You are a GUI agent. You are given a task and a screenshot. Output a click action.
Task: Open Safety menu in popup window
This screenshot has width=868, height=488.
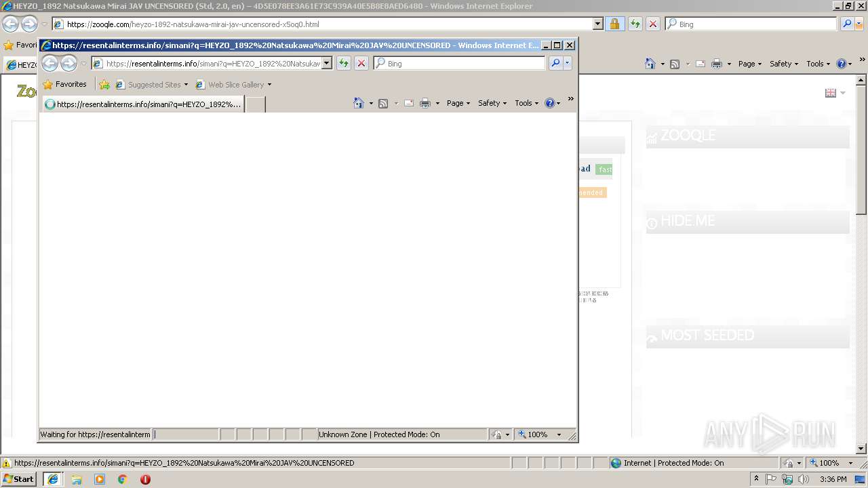492,103
